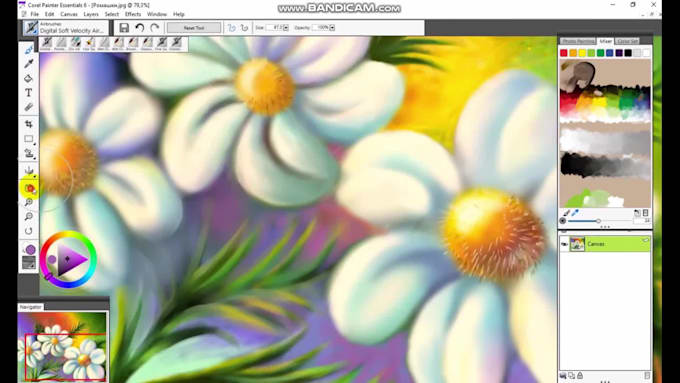The height and width of the screenshot is (383, 680).
Task: Open the paper texture selector
Action: tap(29, 263)
